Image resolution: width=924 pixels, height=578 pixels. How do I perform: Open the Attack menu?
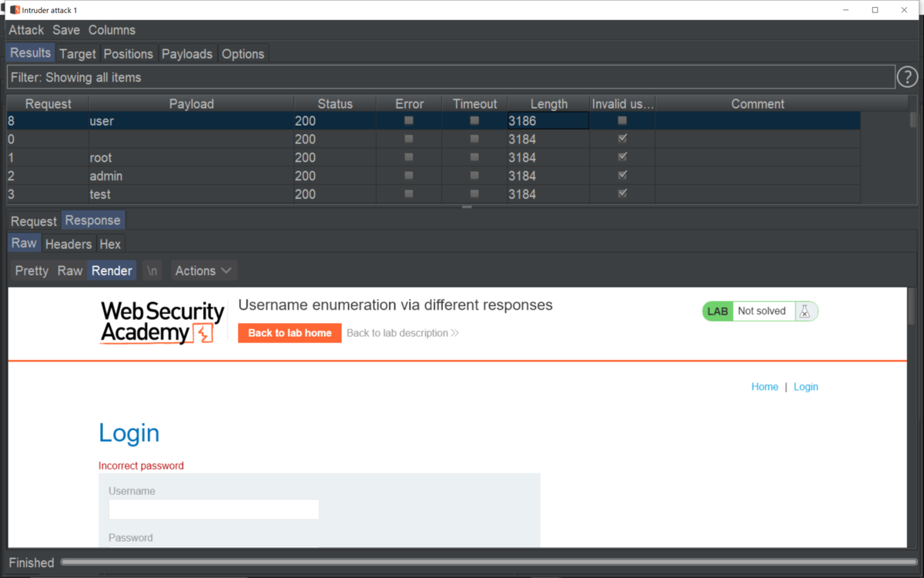[x=26, y=30]
